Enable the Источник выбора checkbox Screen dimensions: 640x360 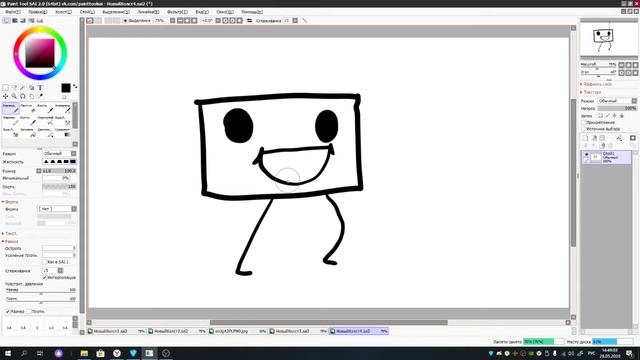tap(584, 129)
